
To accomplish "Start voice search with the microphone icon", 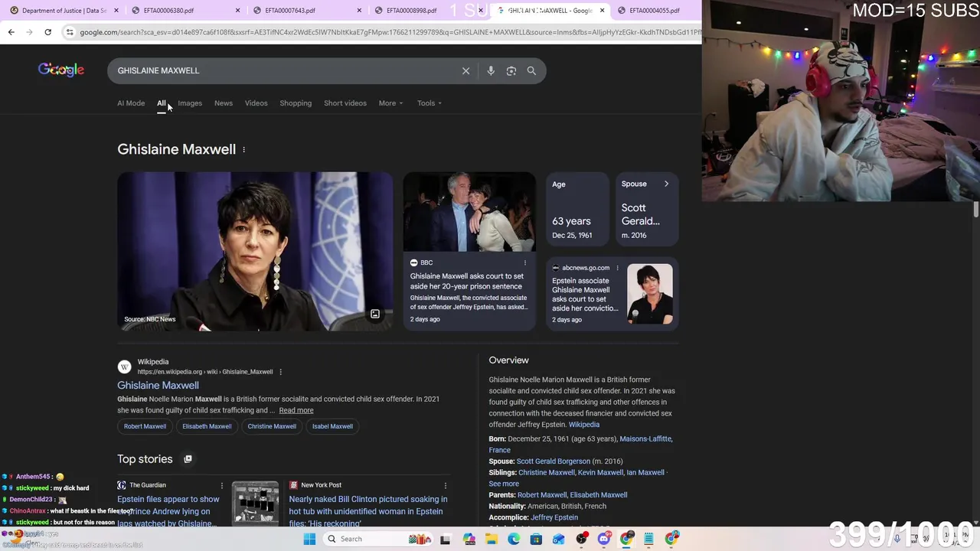I will (491, 70).
